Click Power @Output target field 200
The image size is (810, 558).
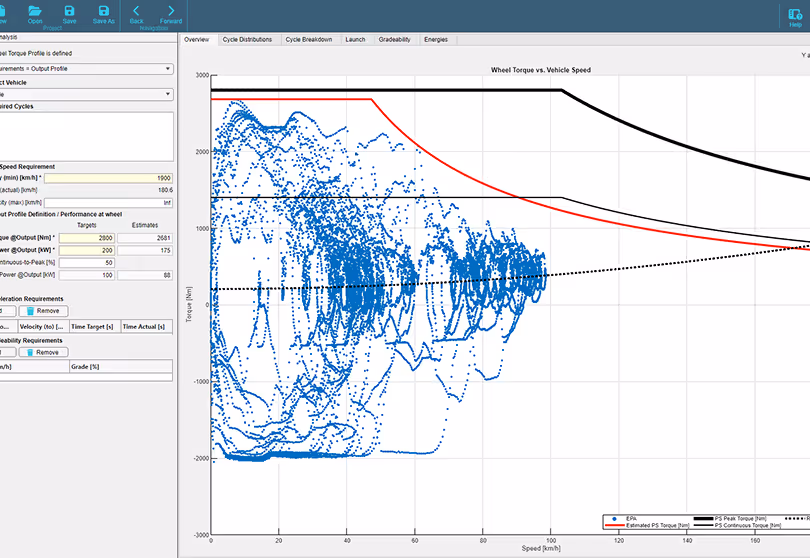[x=87, y=251]
